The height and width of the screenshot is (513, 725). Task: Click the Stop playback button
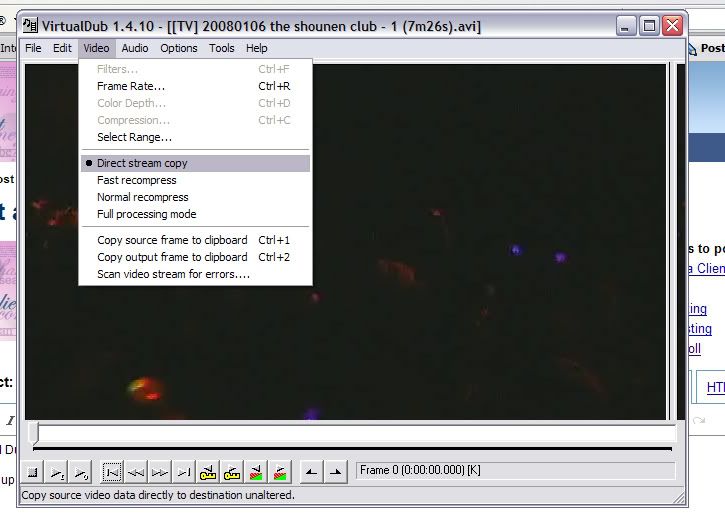point(32,472)
